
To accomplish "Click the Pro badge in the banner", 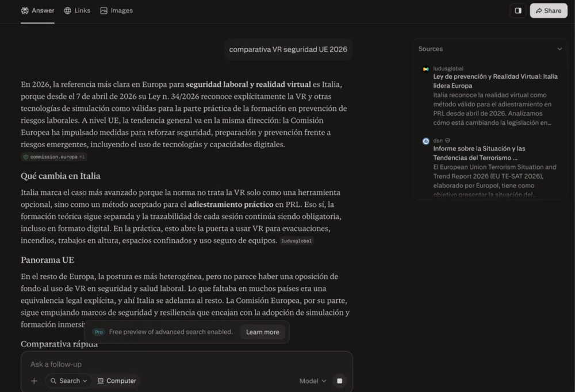I will [99, 332].
